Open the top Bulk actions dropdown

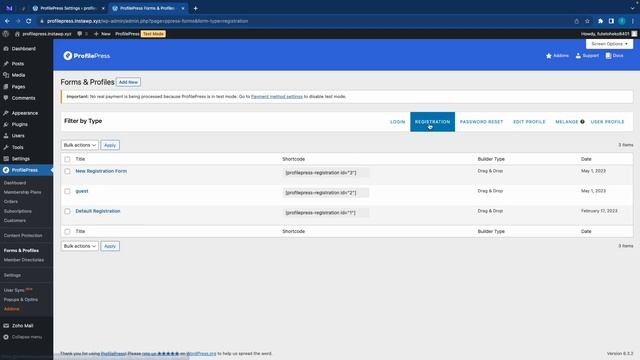point(80,145)
